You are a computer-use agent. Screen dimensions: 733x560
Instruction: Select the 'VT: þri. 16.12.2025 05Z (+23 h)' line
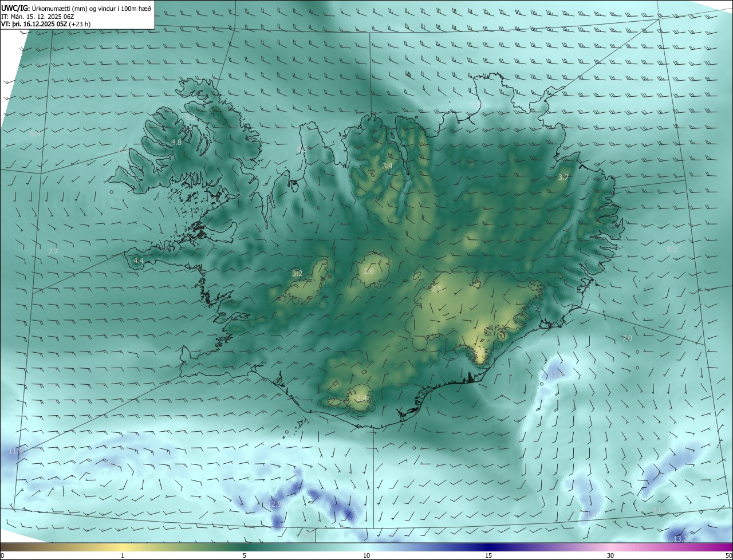tap(46, 24)
